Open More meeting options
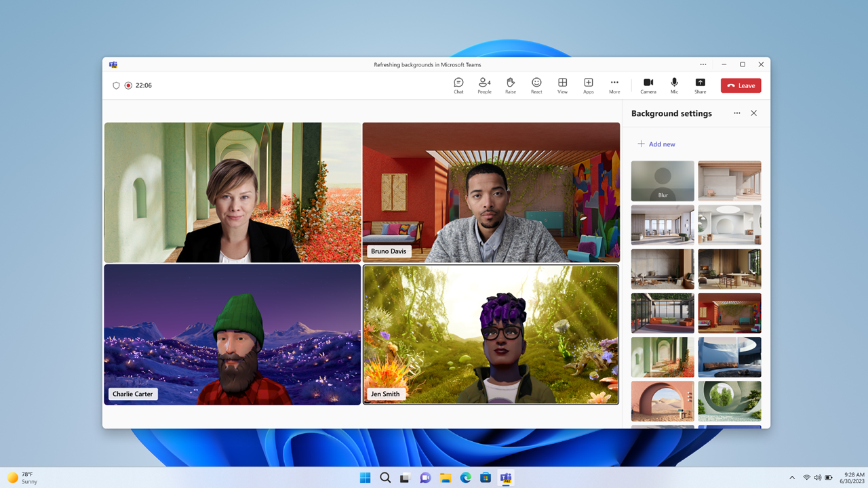Image resolution: width=868 pixels, height=488 pixels. [x=614, y=85]
